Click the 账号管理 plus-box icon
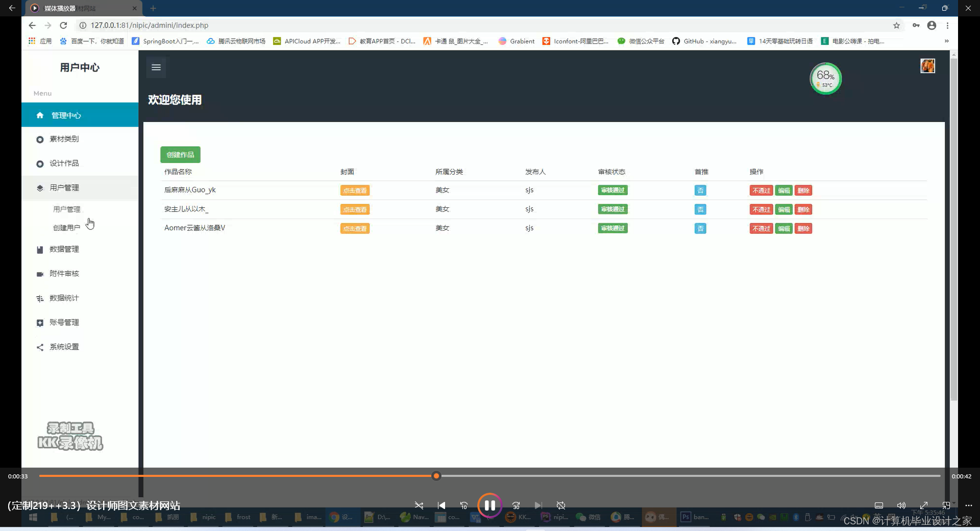 [x=40, y=323]
